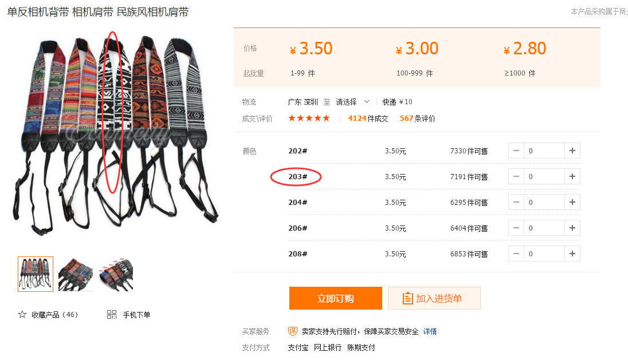Screen dimensions: 628x364
Task: Select the second strap thumbnail image
Action: pyautogui.click(x=75, y=274)
